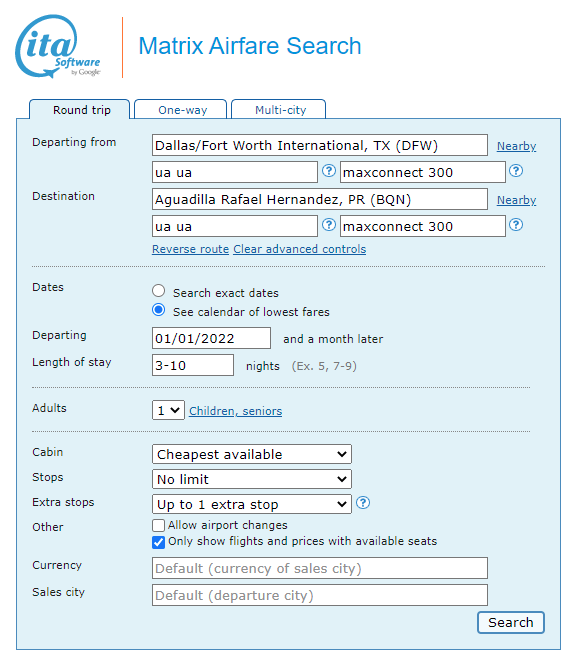Click the Search button
The width and height of the screenshot is (569, 666).
pos(511,623)
